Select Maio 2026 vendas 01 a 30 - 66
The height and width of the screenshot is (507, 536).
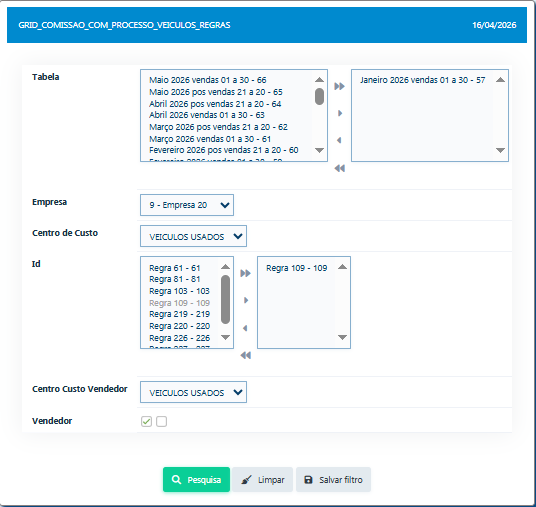[208, 80]
